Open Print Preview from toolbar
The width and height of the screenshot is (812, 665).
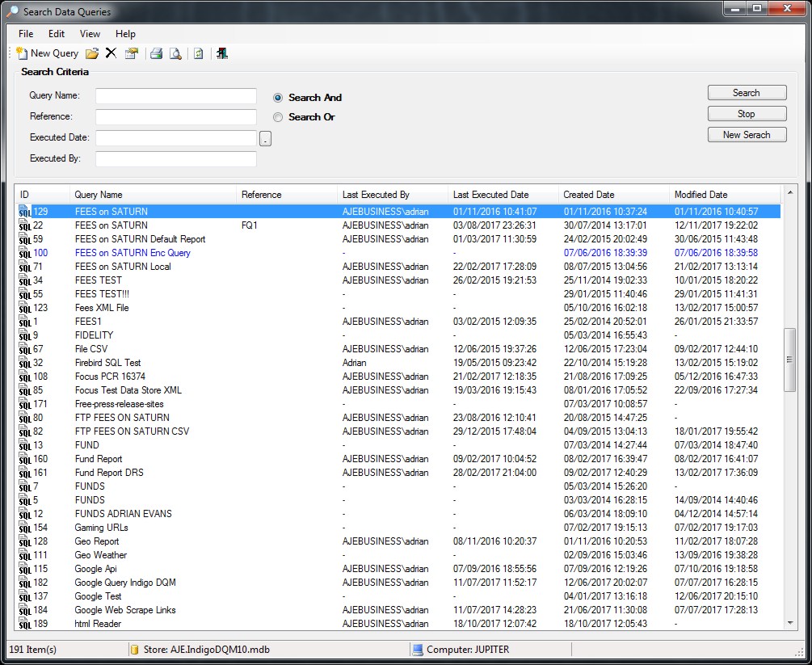175,53
